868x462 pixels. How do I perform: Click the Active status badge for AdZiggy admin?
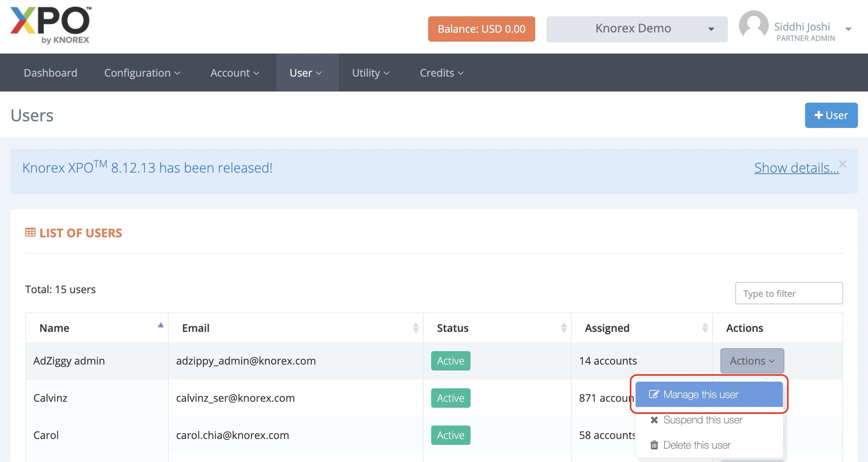tap(450, 360)
